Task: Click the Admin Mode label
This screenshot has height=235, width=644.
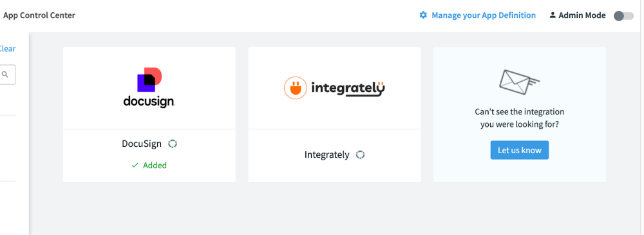Action: click(582, 15)
